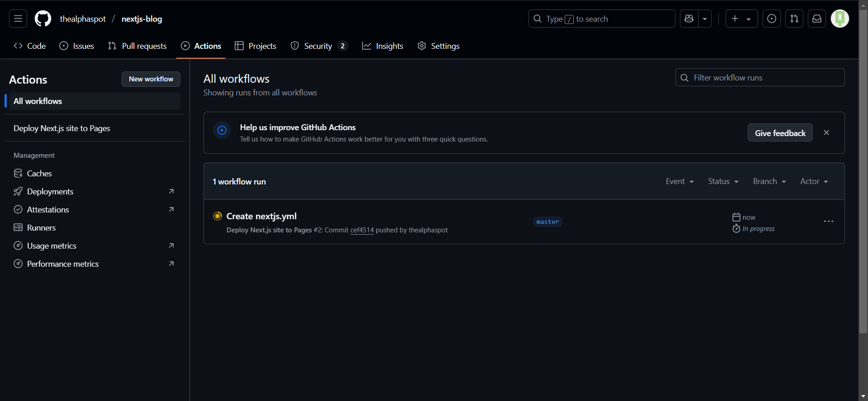Open the global issues icon
868x401 pixels.
[x=772, y=19]
